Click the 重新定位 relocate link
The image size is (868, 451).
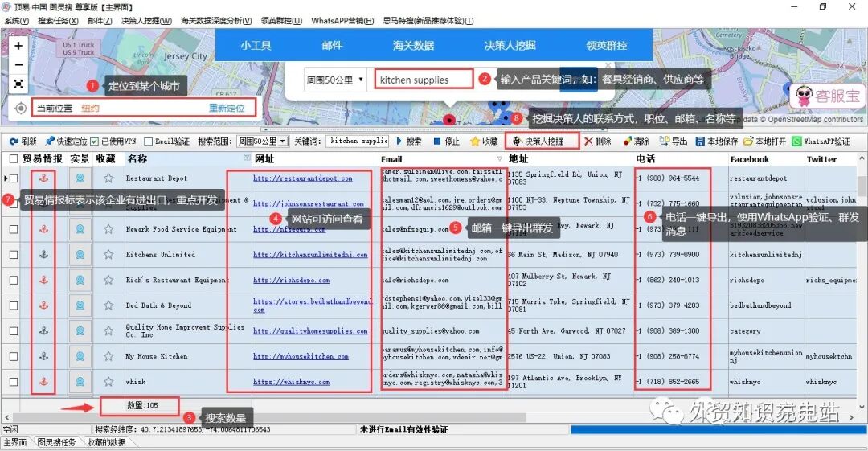click(227, 108)
